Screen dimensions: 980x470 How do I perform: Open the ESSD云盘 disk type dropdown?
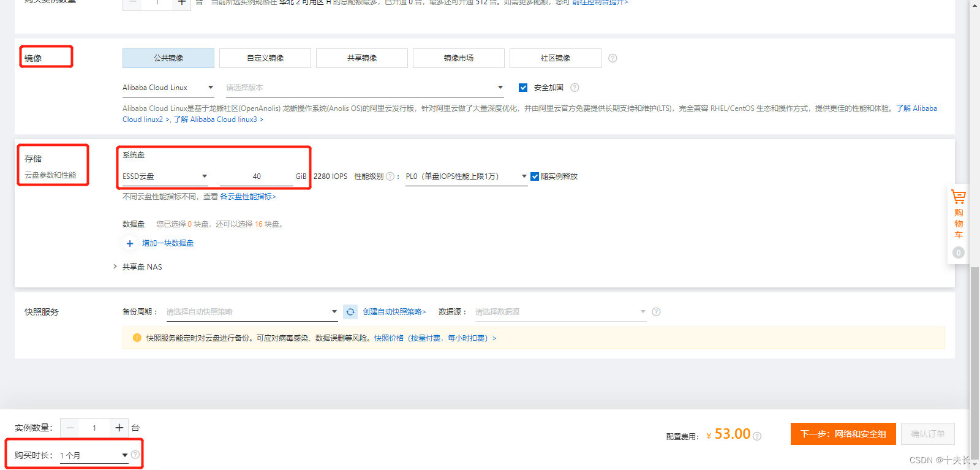(x=165, y=176)
